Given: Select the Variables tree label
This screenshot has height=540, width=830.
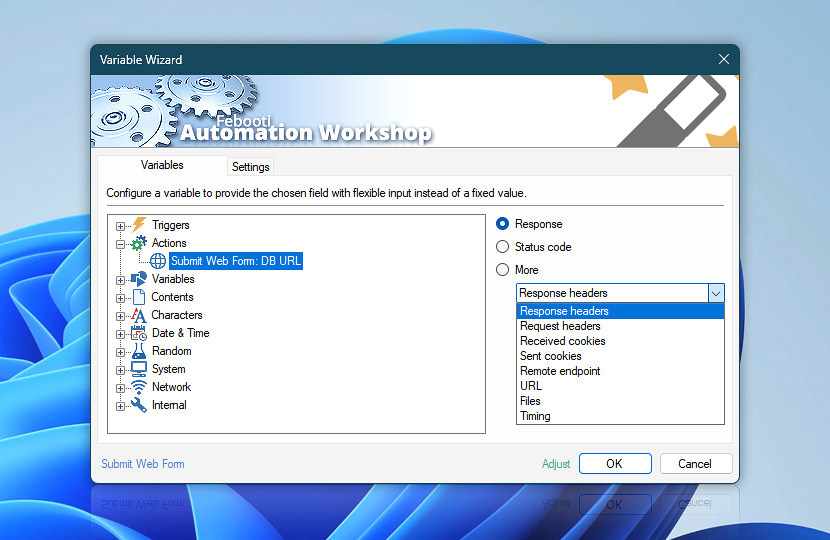Looking at the screenshot, I should 173,279.
